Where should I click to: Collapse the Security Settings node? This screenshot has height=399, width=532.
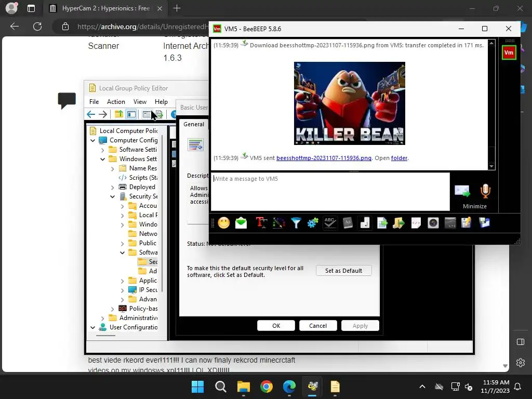coord(113,196)
